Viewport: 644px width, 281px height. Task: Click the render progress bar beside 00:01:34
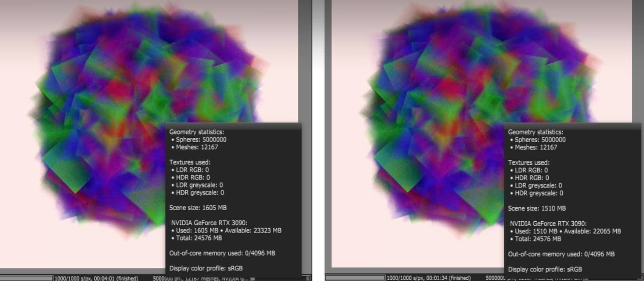tap(355, 277)
